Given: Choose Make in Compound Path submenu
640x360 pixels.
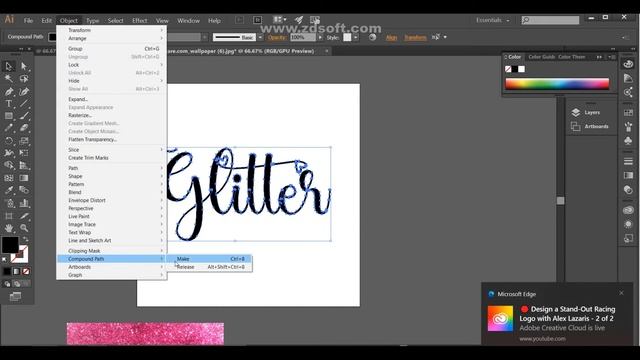Looking at the screenshot, I should (209, 259).
